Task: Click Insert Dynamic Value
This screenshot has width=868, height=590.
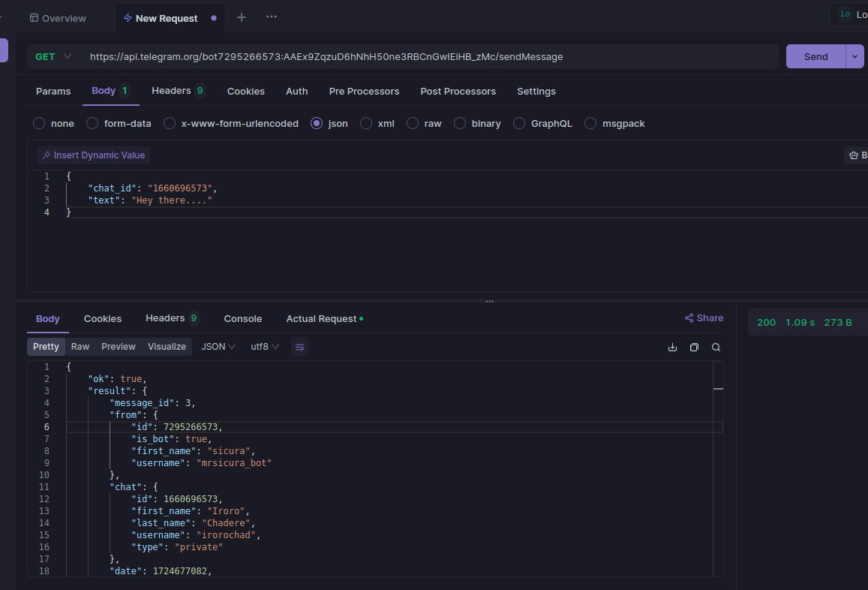Action: (94, 155)
